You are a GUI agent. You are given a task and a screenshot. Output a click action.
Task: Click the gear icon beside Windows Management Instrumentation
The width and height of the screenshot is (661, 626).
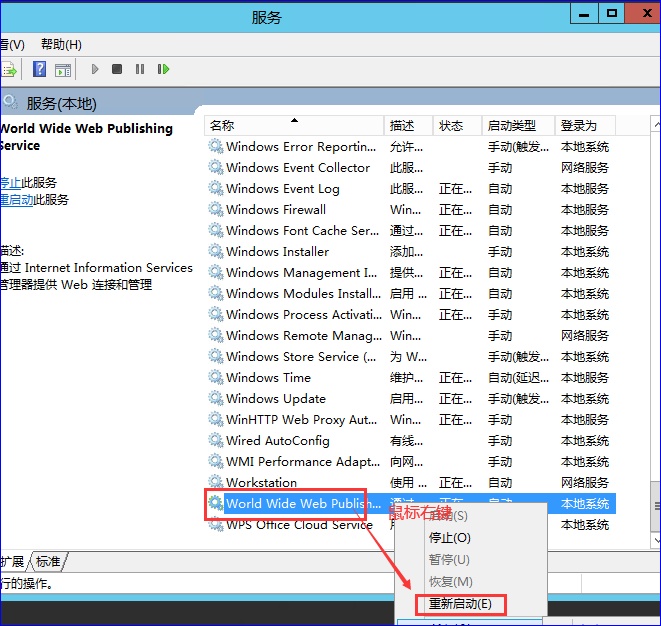coord(216,272)
